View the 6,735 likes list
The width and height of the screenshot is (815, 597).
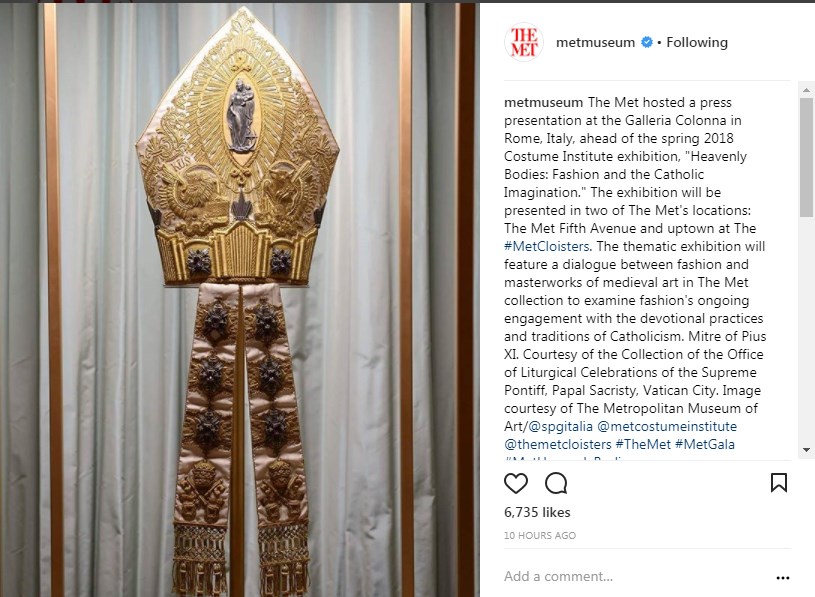[x=537, y=512]
